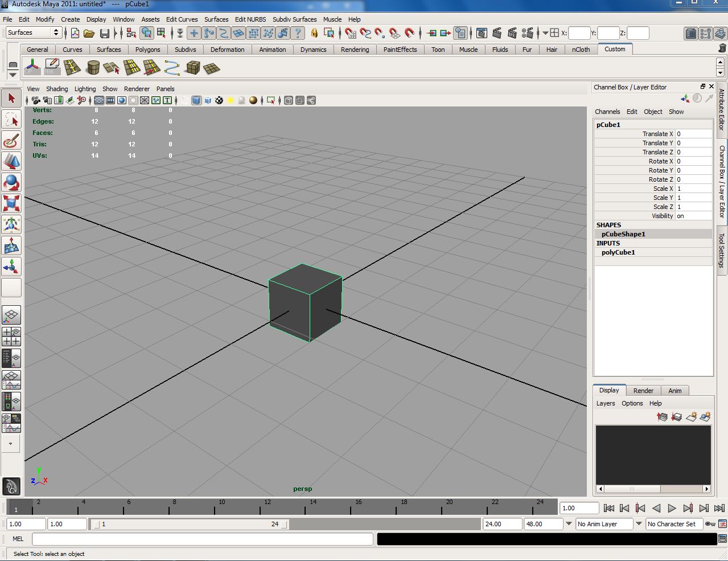Click the His delete history shelf icon
Screen dimensions: 728x561
(x=52, y=68)
